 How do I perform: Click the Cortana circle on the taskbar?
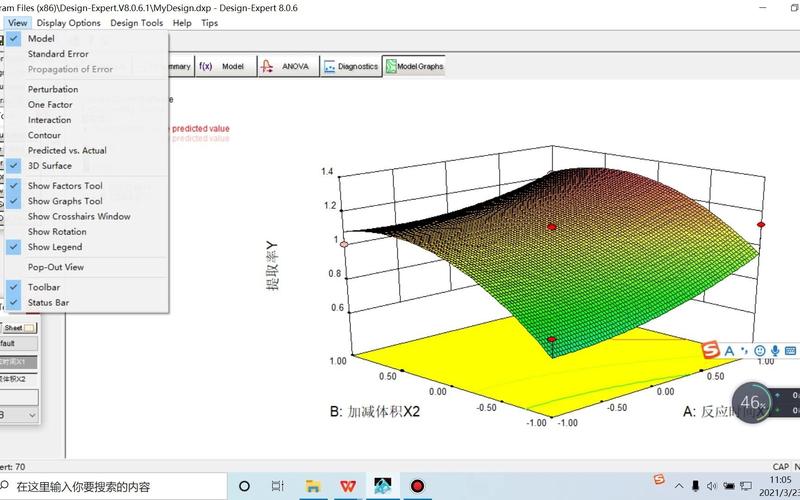click(244, 486)
